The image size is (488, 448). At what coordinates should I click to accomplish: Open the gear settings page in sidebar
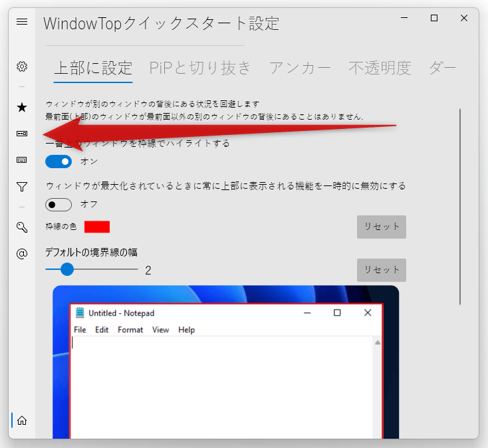(x=22, y=66)
